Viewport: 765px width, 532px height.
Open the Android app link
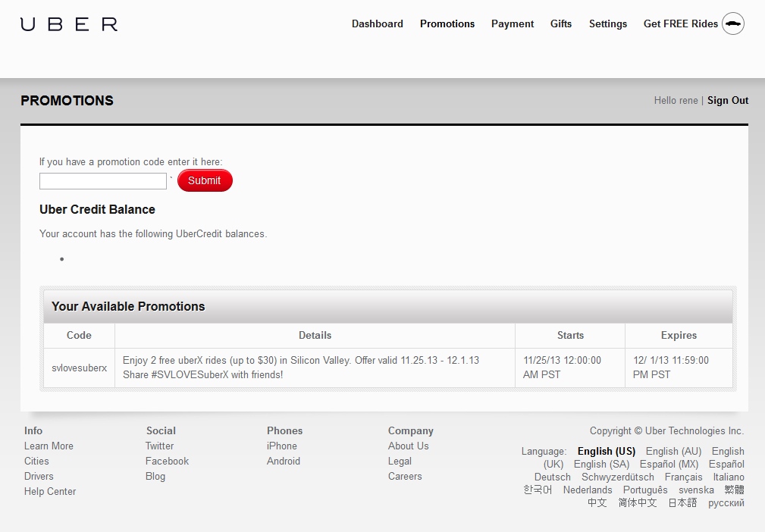pos(283,461)
